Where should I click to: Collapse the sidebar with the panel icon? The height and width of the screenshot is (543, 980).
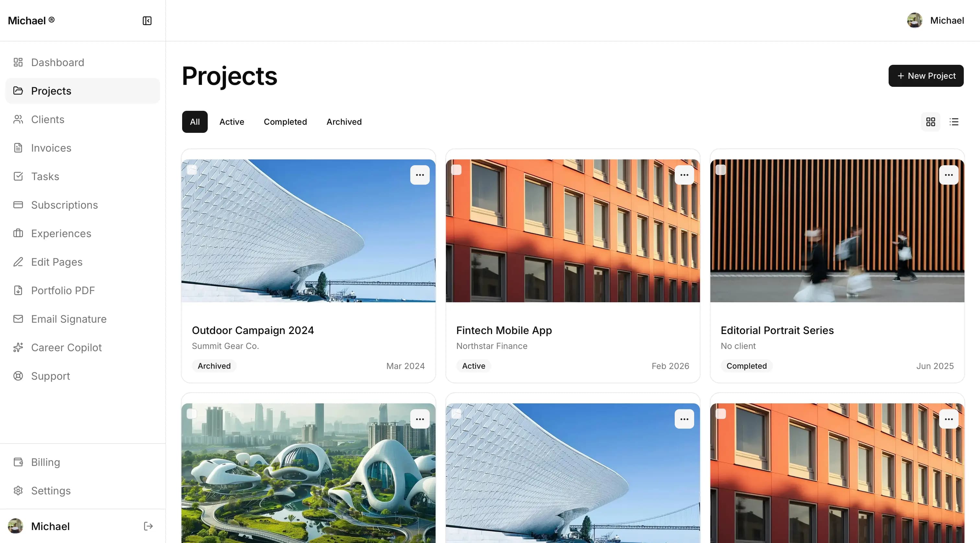click(x=147, y=20)
